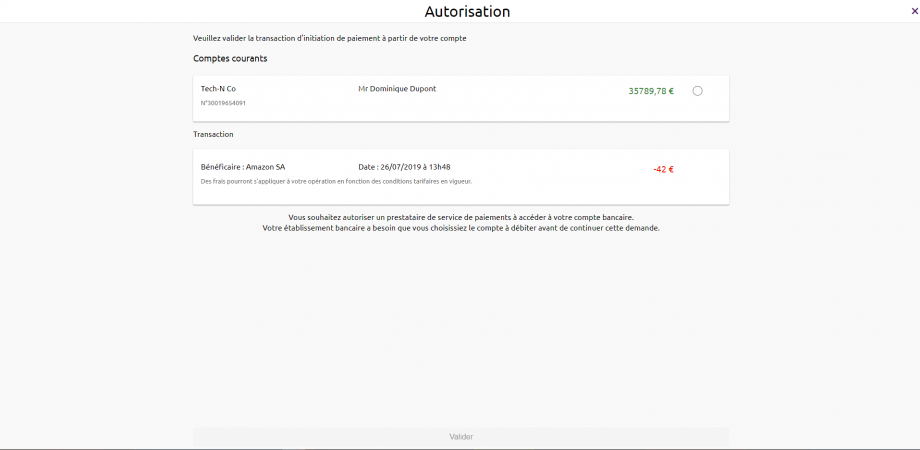Click the Comptes courants heading
The width and height of the screenshot is (920, 450).
pyautogui.click(x=230, y=59)
